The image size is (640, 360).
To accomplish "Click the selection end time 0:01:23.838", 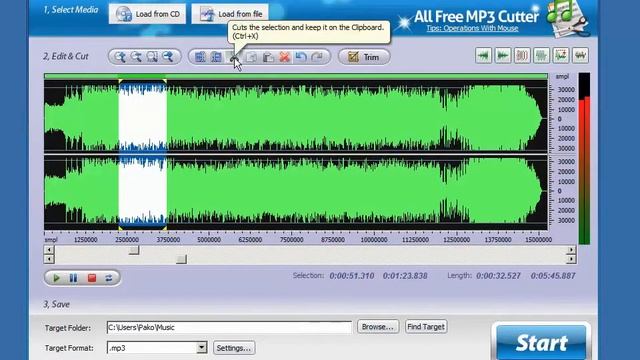I will click(x=405, y=276).
